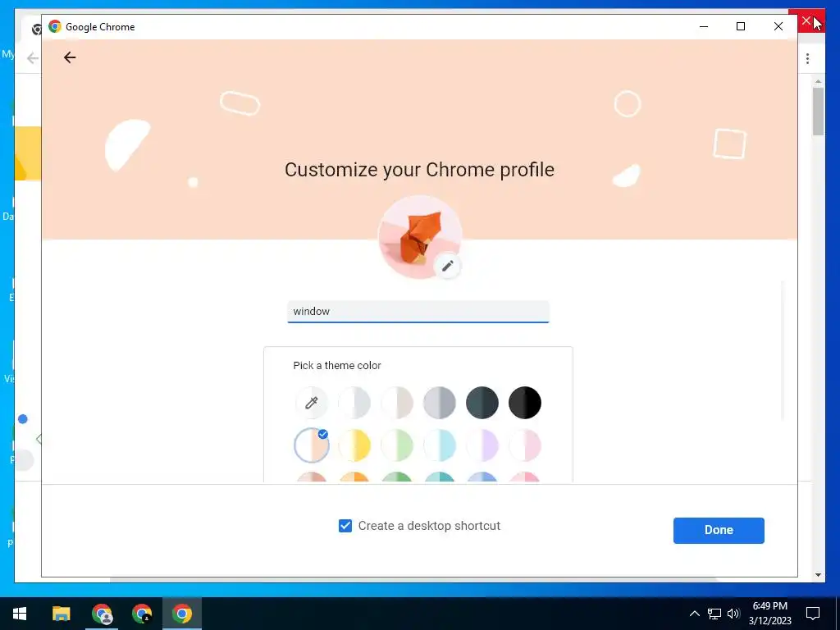
Task: Choose the lavender theme color
Action: coord(482,445)
